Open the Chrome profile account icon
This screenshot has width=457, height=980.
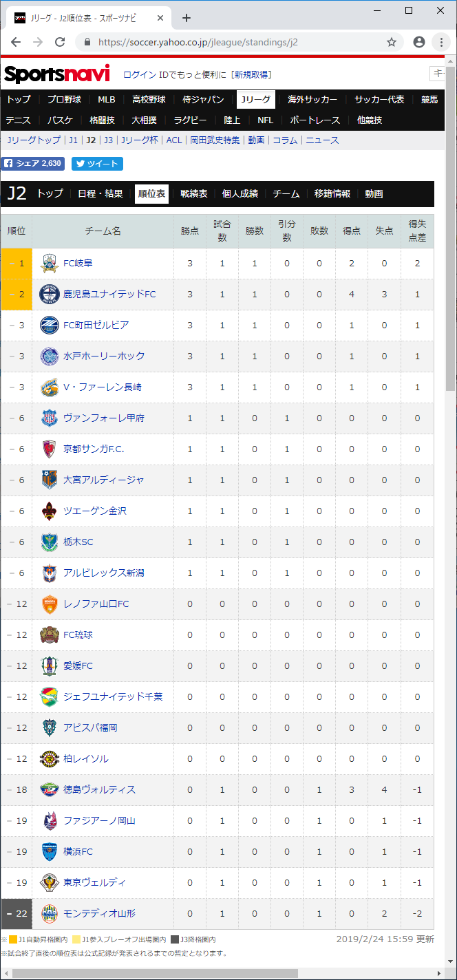point(419,42)
